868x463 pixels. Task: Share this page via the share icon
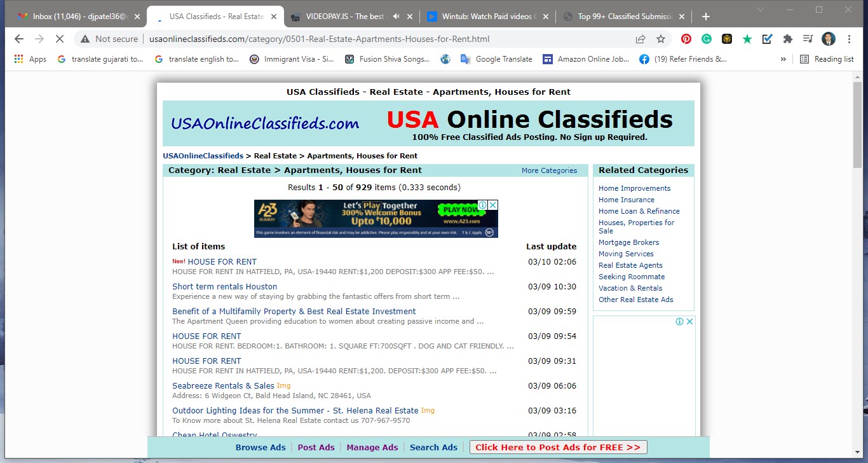click(x=641, y=39)
